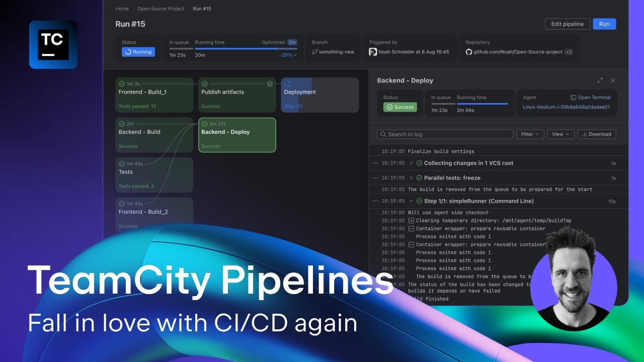Open the ellipsis menu for Collecting changes row
The width and height of the screenshot is (644, 362).
[x=375, y=163]
